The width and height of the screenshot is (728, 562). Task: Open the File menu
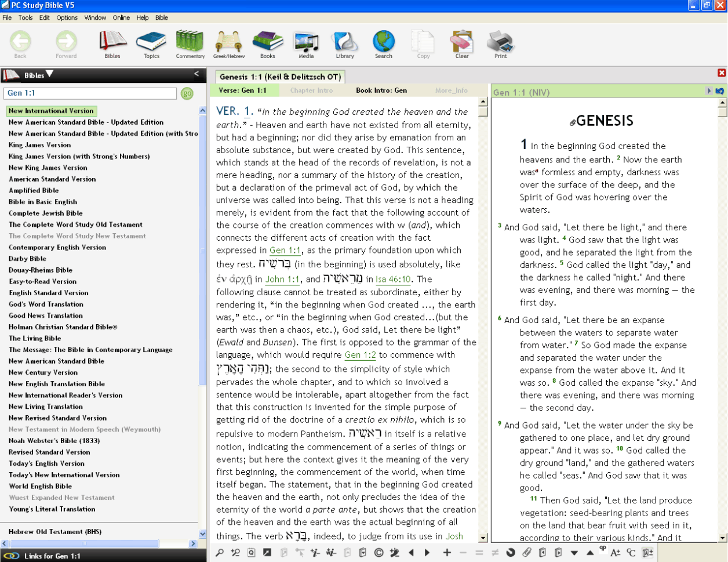7,17
